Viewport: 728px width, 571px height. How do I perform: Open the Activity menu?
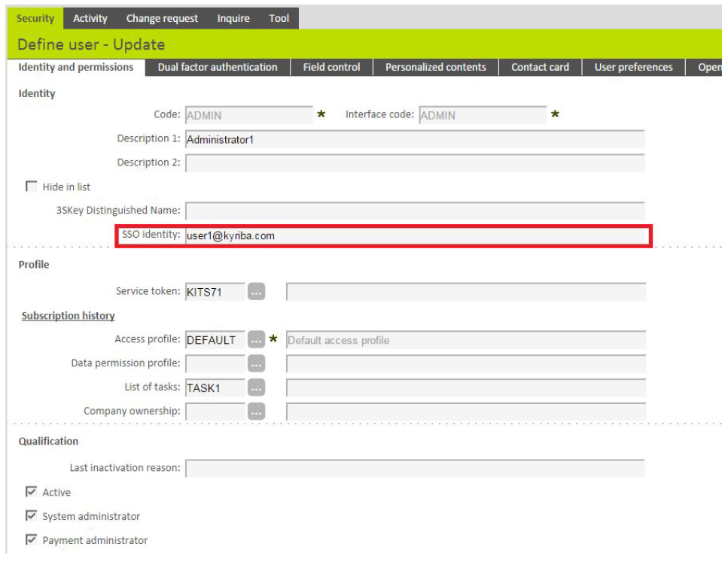coord(90,18)
